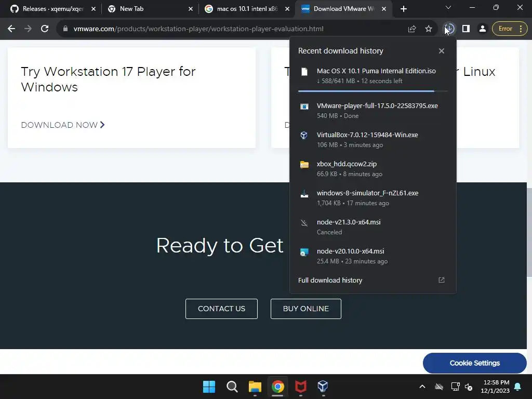Close the Recent download history popup
This screenshot has height=399, width=532.
click(442, 51)
